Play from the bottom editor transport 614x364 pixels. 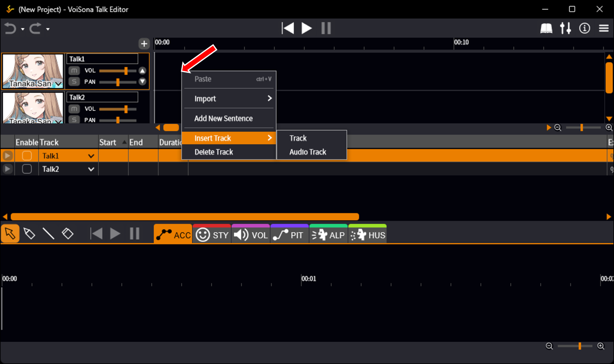coord(115,234)
